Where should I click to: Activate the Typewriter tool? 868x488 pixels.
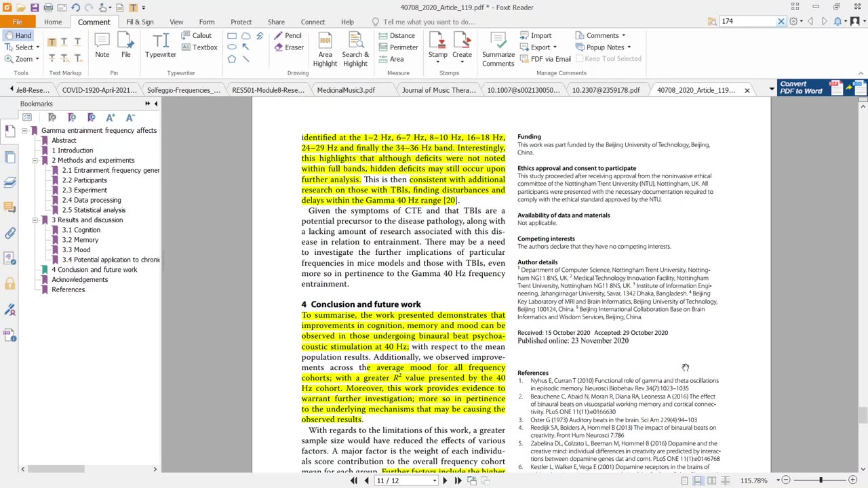(x=161, y=46)
